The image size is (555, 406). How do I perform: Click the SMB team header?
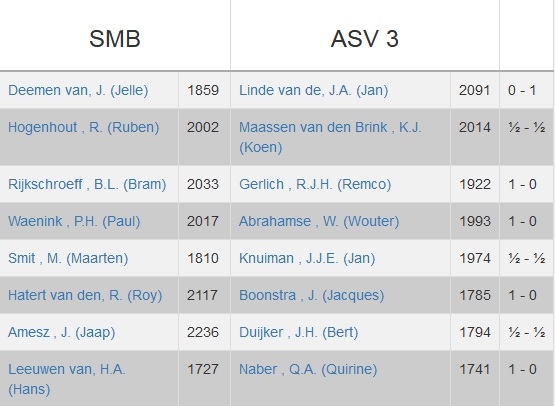click(115, 39)
